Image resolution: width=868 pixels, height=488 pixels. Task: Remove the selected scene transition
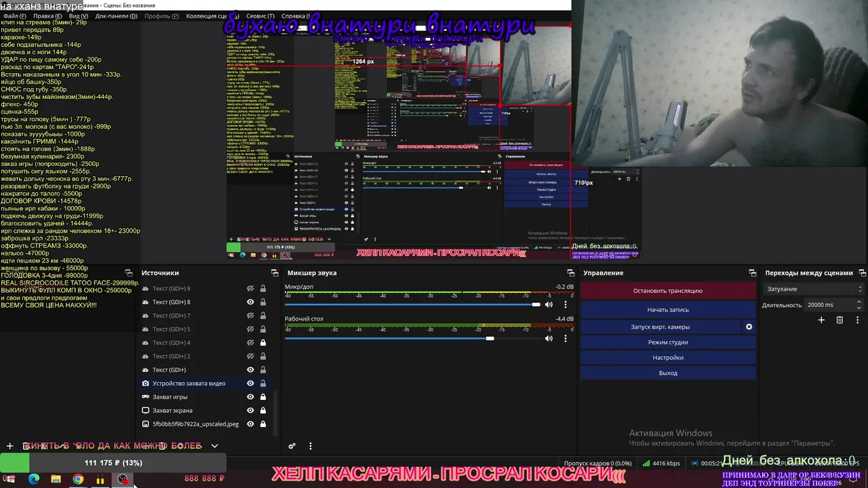(x=840, y=320)
